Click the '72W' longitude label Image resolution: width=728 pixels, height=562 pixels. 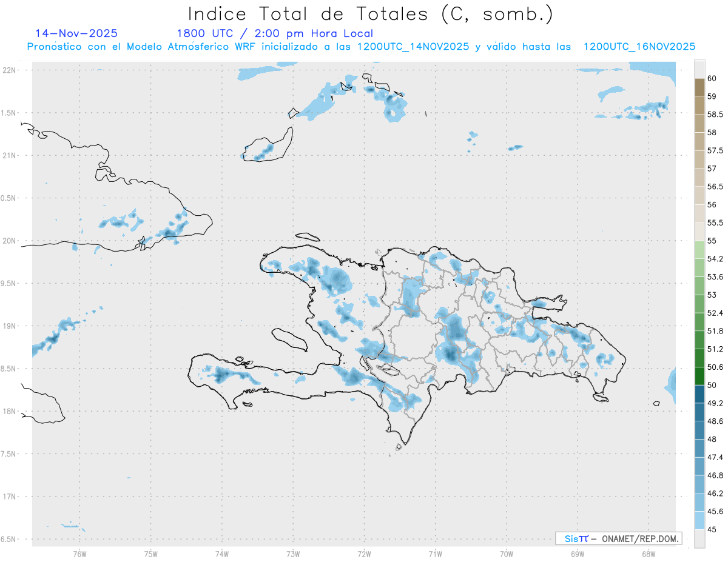click(364, 554)
